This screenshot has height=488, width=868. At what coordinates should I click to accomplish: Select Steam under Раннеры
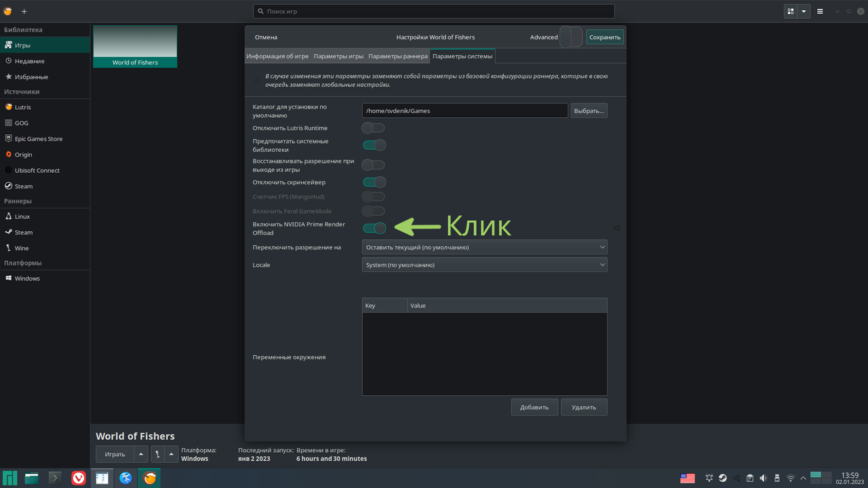tap(45, 232)
